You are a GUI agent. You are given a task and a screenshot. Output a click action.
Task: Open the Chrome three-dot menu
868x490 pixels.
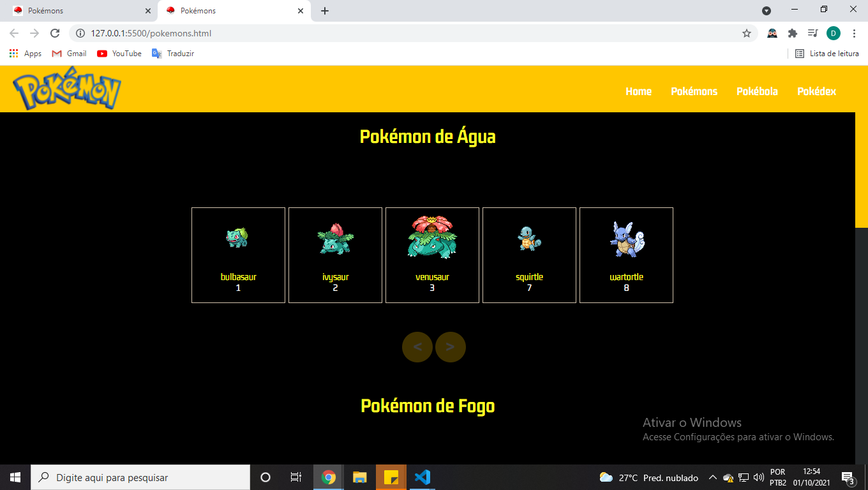(855, 33)
